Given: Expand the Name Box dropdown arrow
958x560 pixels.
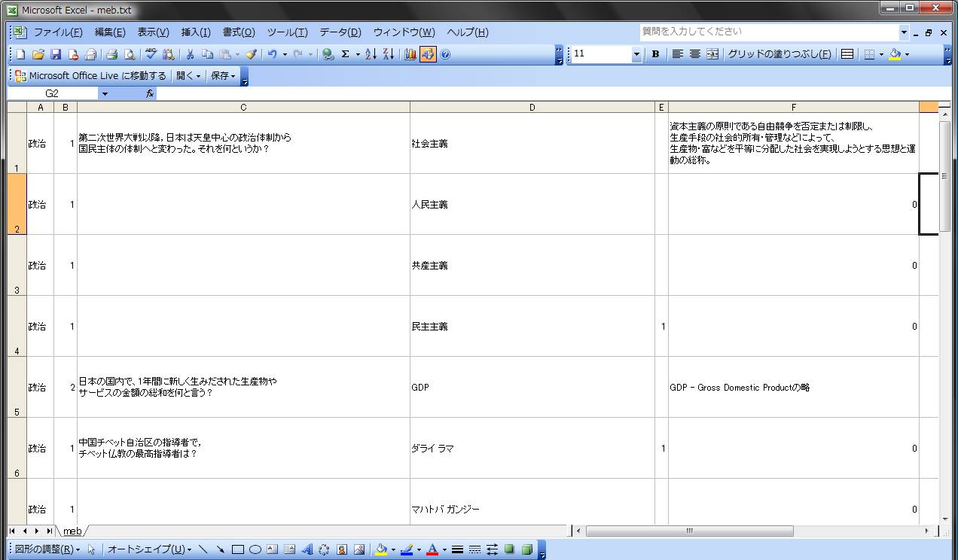Looking at the screenshot, I should [x=105, y=94].
